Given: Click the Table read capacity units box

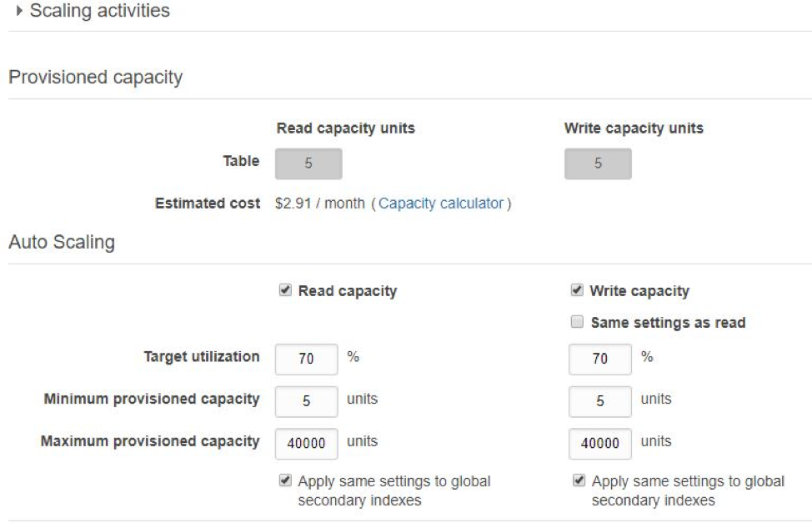Looking at the screenshot, I should (308, 163).
